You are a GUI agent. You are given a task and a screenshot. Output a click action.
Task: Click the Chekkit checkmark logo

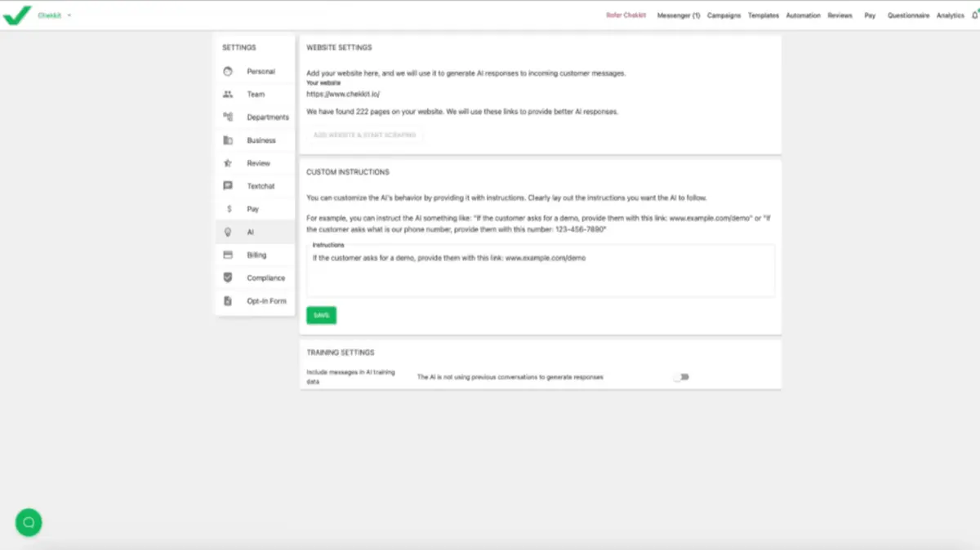pos(17,14)
